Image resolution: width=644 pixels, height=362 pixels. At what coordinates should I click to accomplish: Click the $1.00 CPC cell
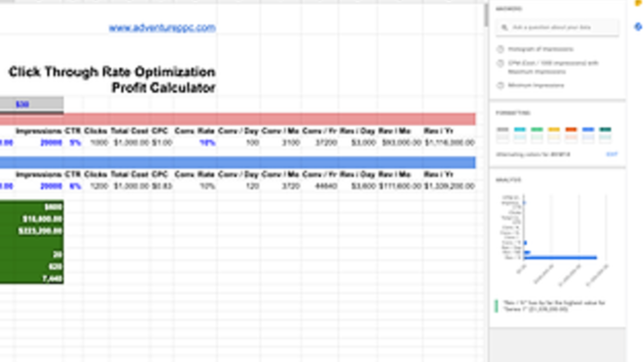[162, 143]
